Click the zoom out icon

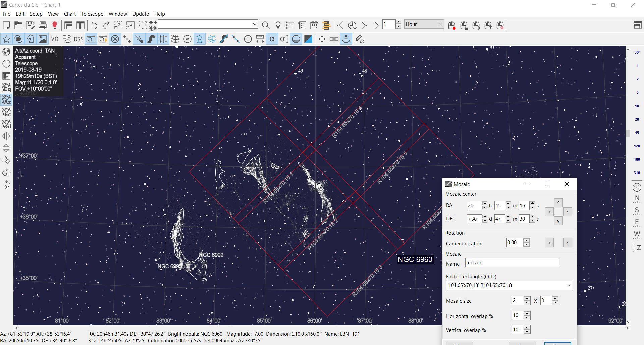[130, 25]
